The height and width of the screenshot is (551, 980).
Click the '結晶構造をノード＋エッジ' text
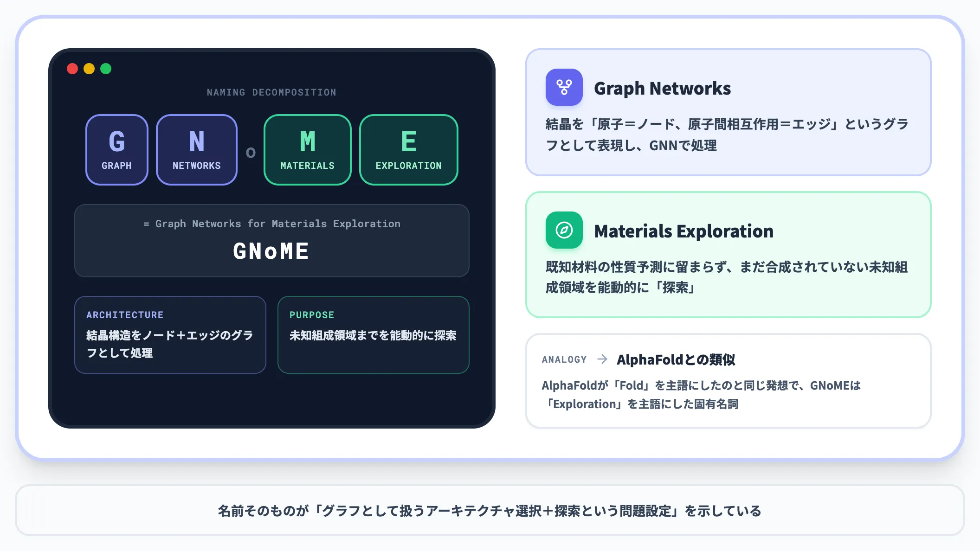point(170,344)
